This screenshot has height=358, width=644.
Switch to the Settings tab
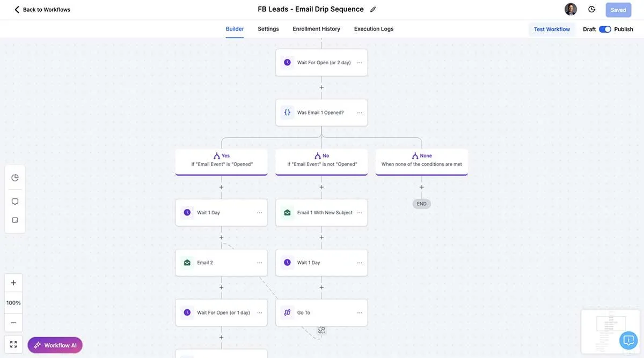pos(268,29)
